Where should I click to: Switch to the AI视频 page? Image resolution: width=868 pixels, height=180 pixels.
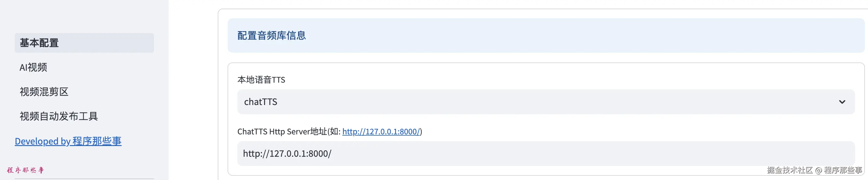click(x=33, y=67)
